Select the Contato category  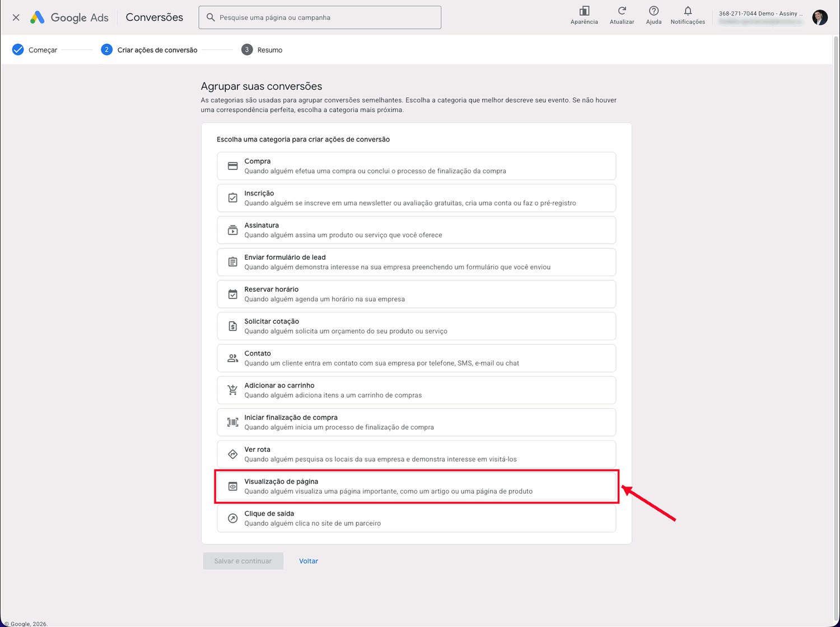(x=417, y=358)
